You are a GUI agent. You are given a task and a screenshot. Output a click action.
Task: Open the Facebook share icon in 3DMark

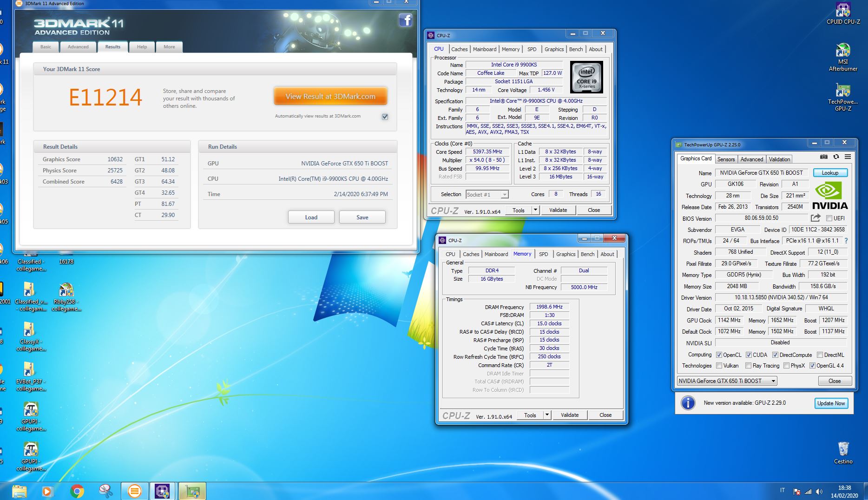[x=405, y=20]
